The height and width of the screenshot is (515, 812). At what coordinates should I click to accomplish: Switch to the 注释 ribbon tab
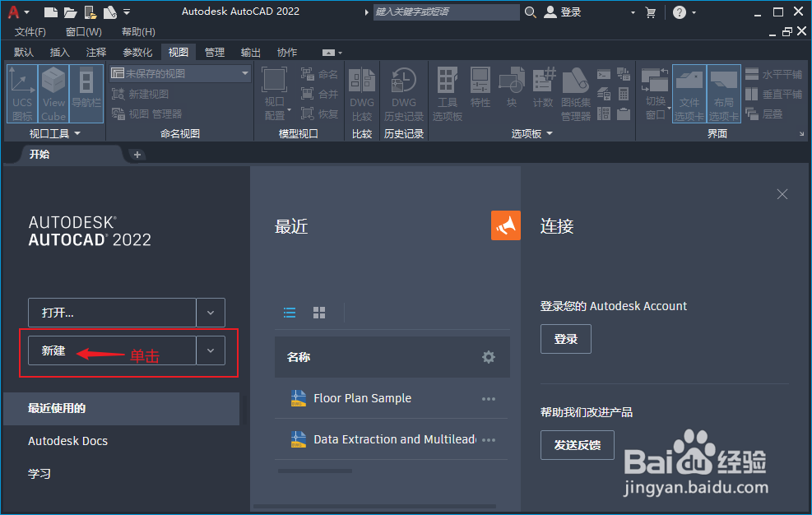coord(96,53)
